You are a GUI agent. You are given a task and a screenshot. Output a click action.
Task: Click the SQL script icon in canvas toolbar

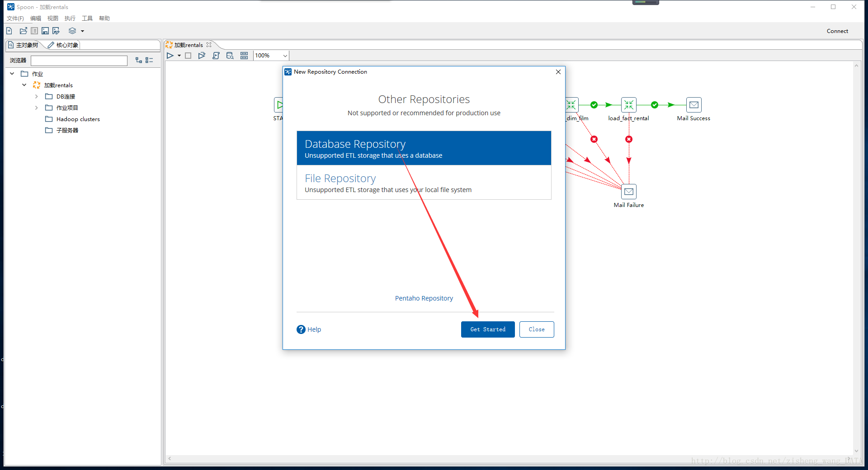(x=216, y=56)
